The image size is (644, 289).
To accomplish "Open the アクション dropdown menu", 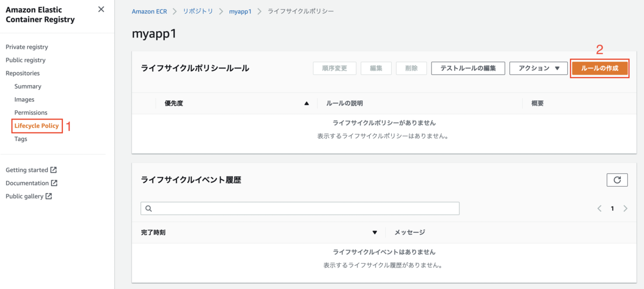I will [538, 68].
